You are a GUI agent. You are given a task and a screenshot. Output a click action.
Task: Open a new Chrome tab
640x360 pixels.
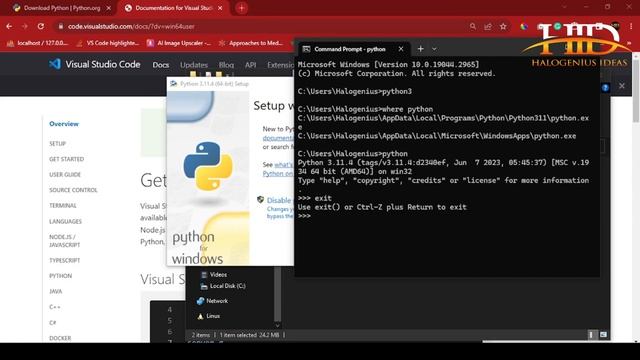[x=241, y=8]
